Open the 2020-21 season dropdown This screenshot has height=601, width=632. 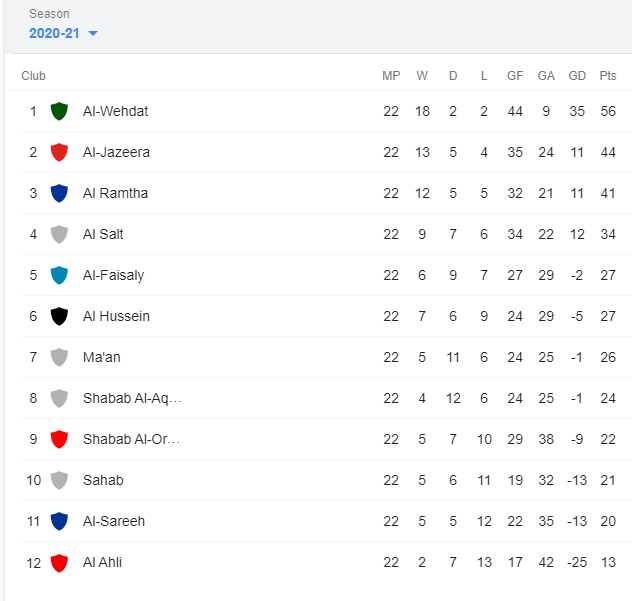pos(63,33)
